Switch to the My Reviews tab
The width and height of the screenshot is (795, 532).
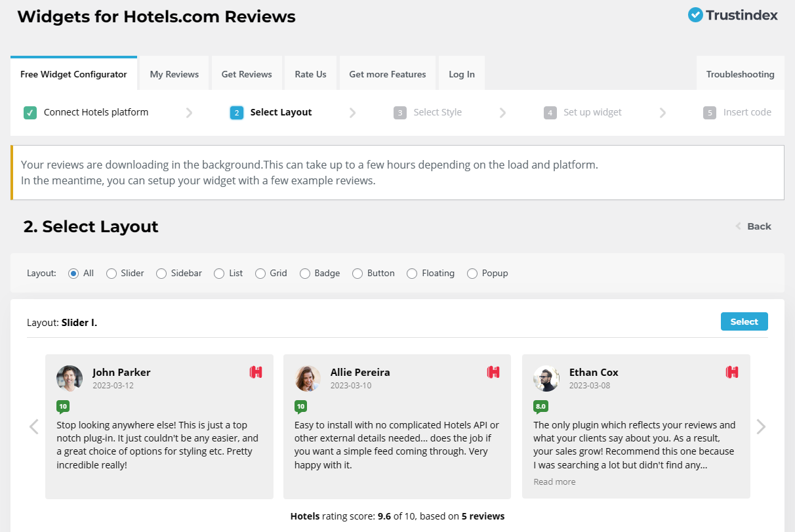click(174, 73)
